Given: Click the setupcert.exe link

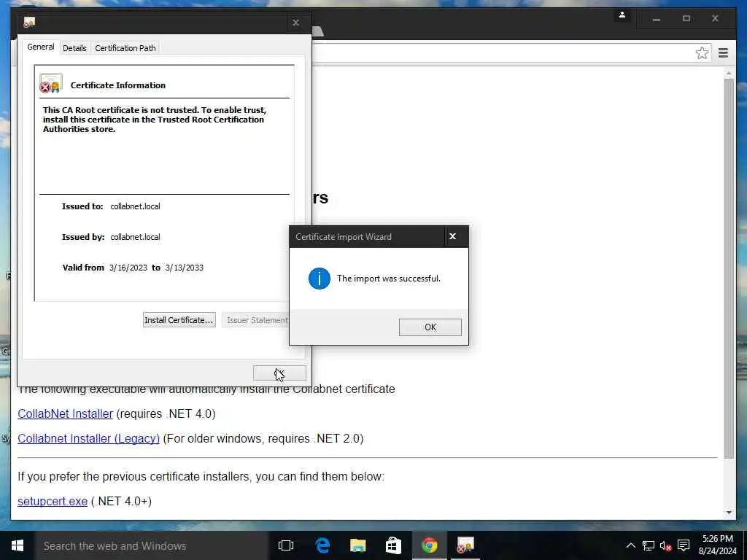Looking at the screenshot, I should click(53, 502).
